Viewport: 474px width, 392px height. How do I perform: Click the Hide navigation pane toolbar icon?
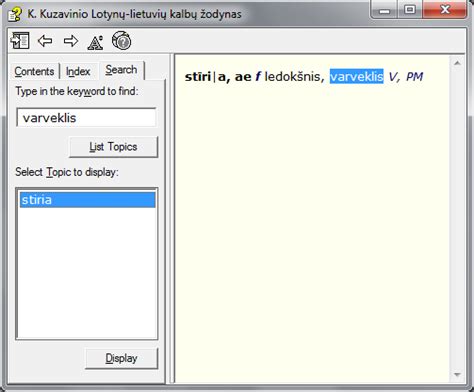[20, 41]
